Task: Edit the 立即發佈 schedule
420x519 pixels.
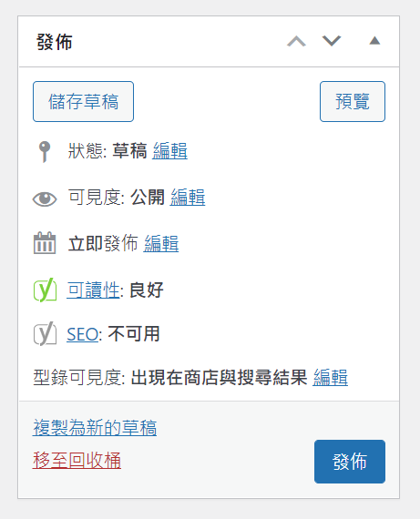Action: 161,244
